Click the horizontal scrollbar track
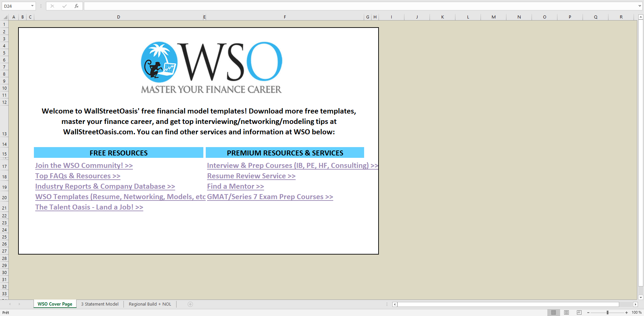644x316 pixels. pos(508,304)
